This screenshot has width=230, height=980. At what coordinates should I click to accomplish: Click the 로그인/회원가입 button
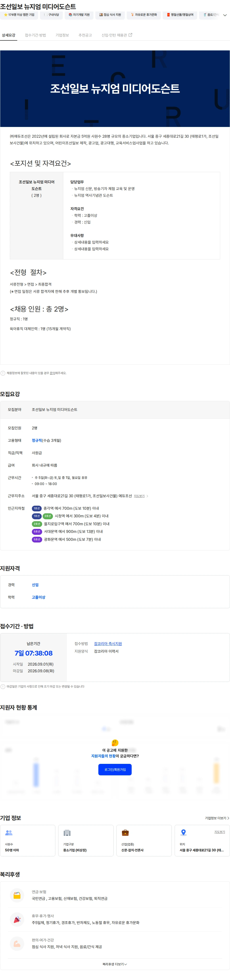click(115, 770)
